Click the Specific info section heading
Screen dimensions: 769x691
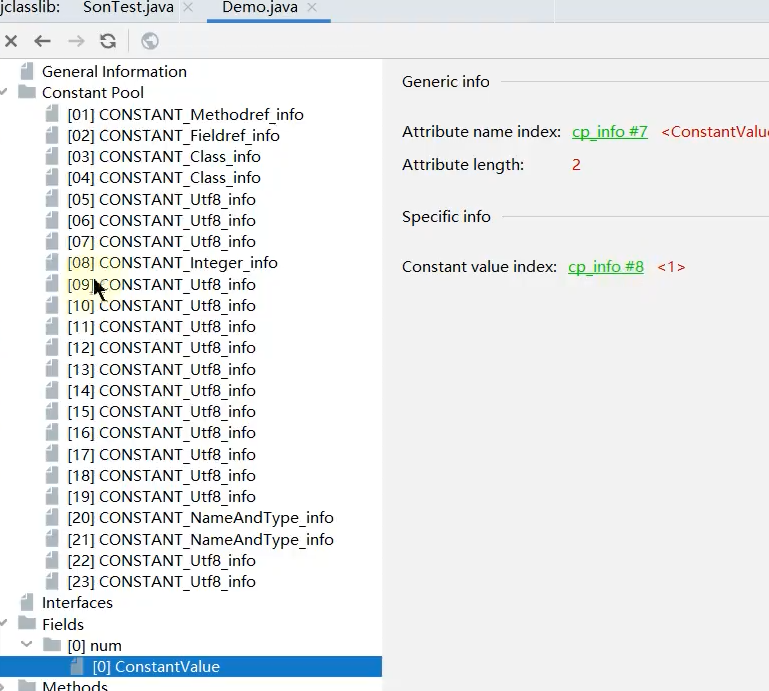[x=446, y=216]
